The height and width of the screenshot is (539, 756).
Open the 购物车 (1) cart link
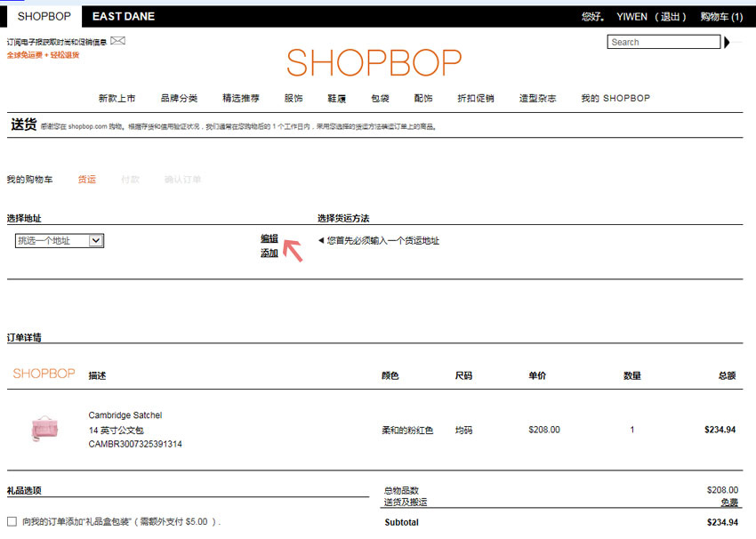(721, 17)
